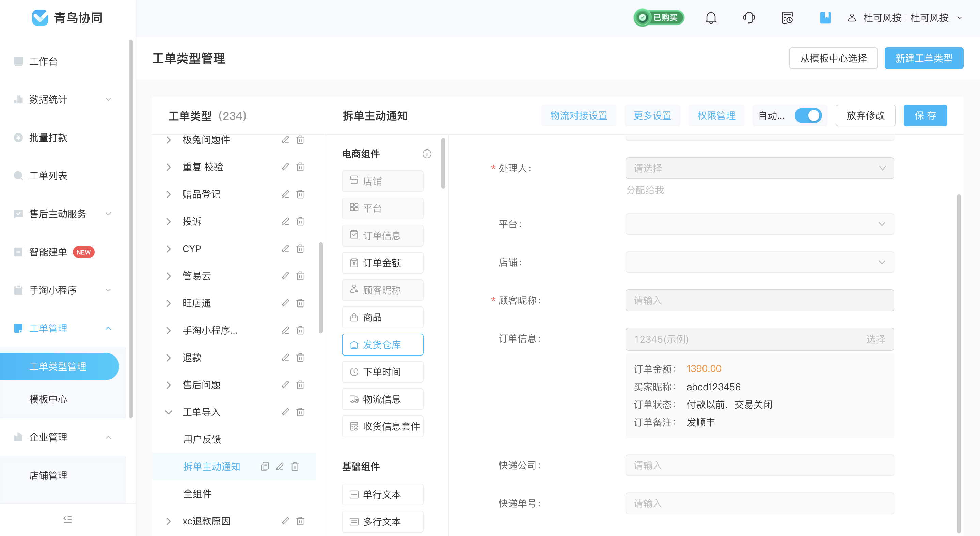Viewport: 980px width, 536px height.
Task: Open 物流对接设置
Action: point(579,116)
